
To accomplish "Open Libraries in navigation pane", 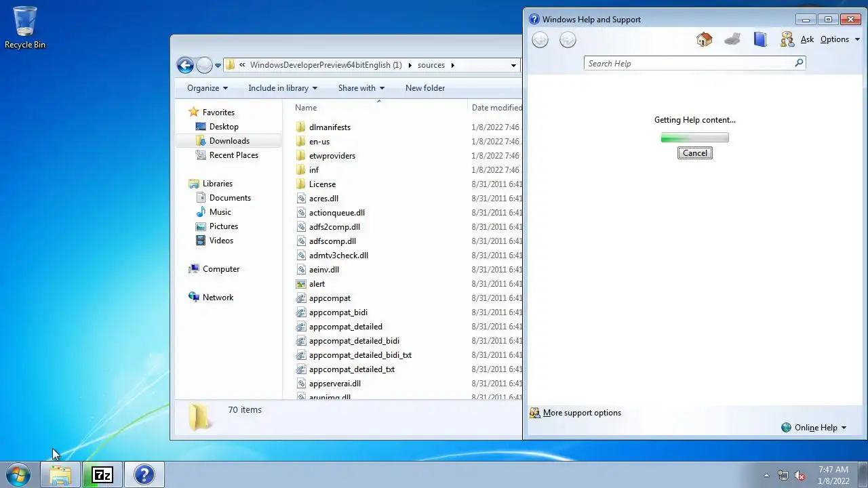I will tap(217, 183).
